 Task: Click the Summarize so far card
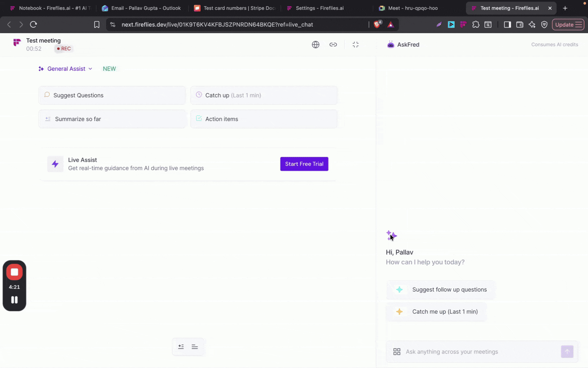click(x=112, y=119)
